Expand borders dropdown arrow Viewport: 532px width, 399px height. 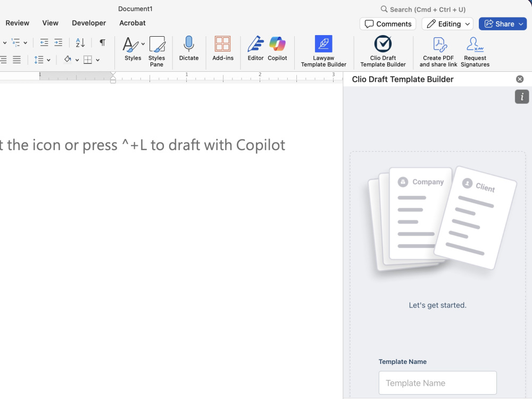[98, 60]
